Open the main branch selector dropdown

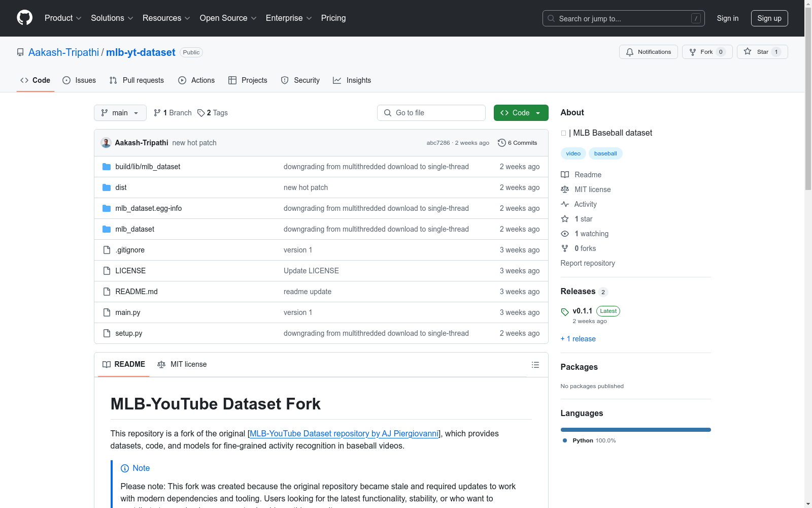point(120,113)
